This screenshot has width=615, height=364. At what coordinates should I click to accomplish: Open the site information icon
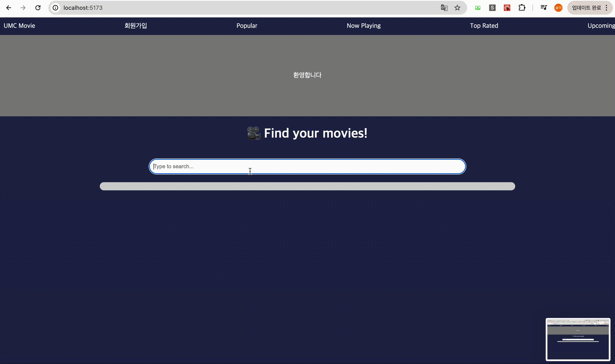[x=56, y=8]
